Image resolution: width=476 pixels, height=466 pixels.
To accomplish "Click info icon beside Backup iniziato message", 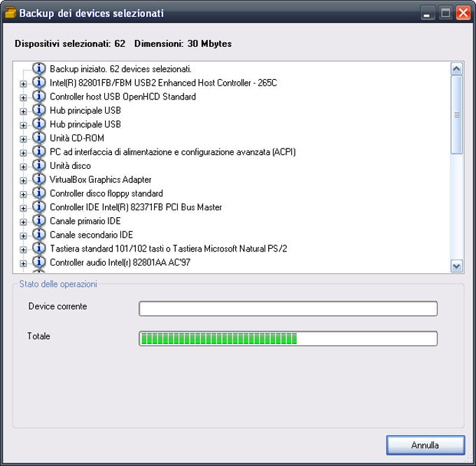I will click(x=39, y=69).
